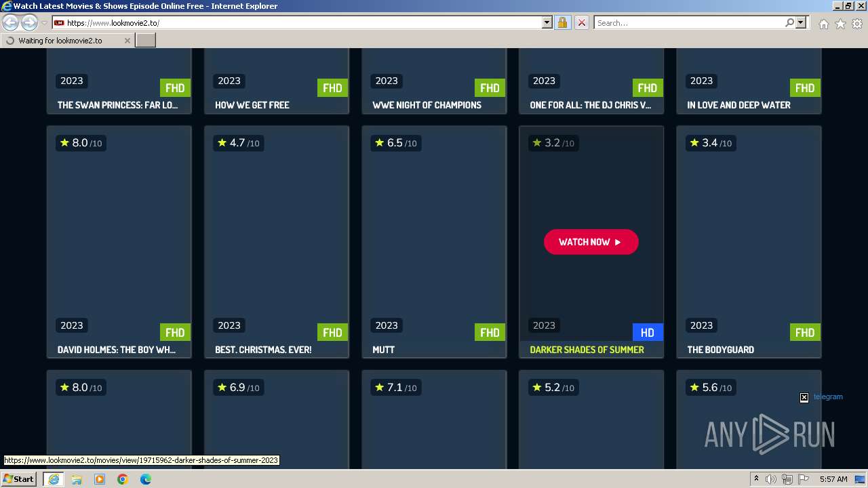Open the MUTT movie title
The width and height of the screenshot is (868, 488).
point(383,350)
